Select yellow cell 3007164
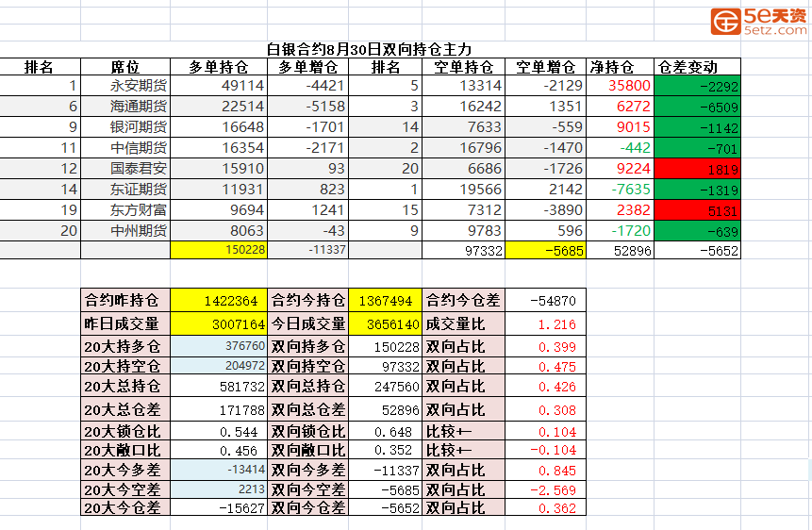The image size is (812, 530). (219, 323)
